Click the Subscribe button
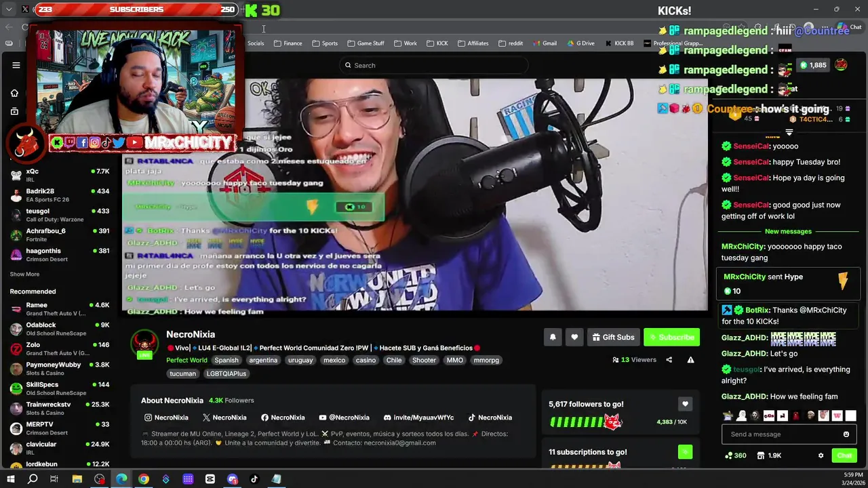Image resolution: width=868 pixels, height=488 pixels. click(671, 337)
